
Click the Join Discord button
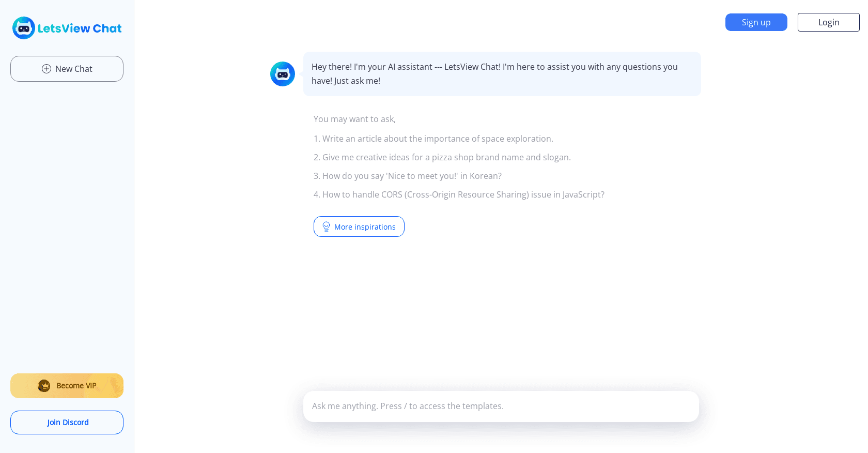[67, 422]
